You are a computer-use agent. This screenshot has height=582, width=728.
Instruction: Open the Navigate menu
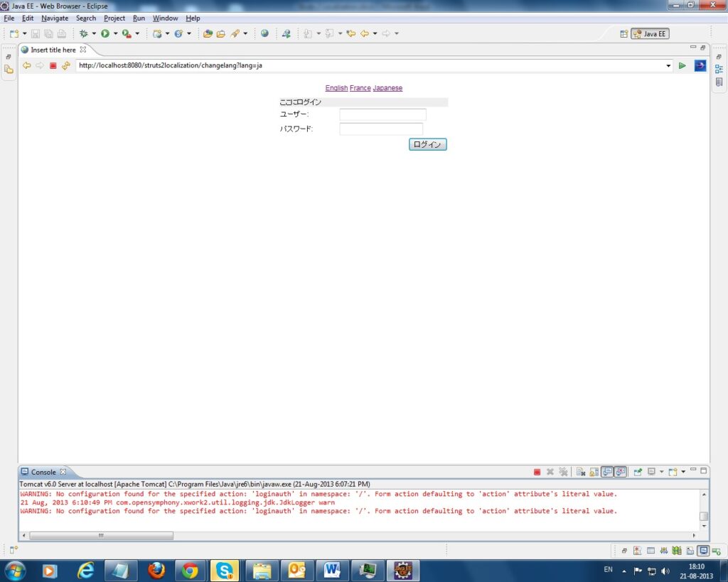[55, 18]
